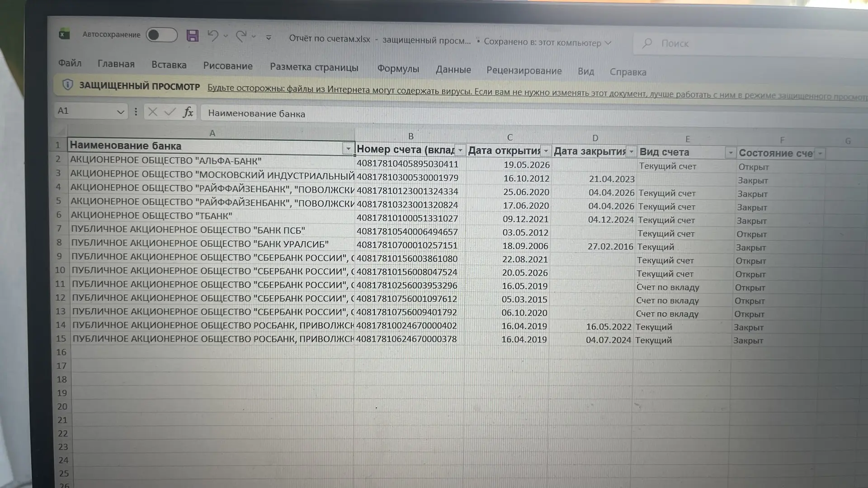
Task: Select the opening date 16.10.2012 cell
Action: (509, 178)
